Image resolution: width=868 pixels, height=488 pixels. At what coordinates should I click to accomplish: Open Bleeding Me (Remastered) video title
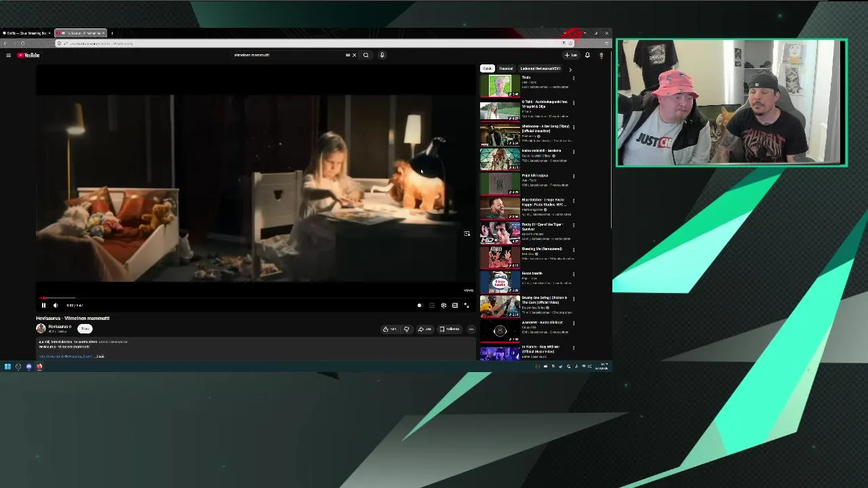pyautogui.click(x=542, y=249)
